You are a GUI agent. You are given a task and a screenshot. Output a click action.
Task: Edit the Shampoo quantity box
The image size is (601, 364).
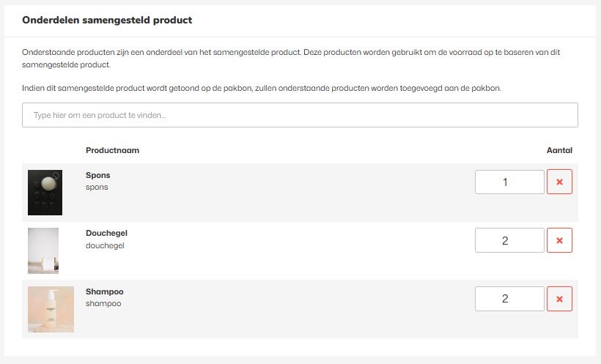point(509,299)
